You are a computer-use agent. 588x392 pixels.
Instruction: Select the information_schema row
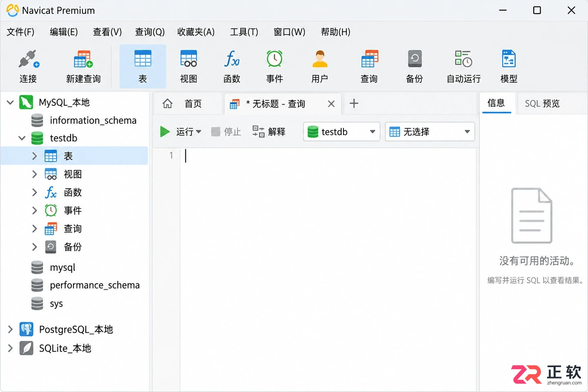coord(74,120)
